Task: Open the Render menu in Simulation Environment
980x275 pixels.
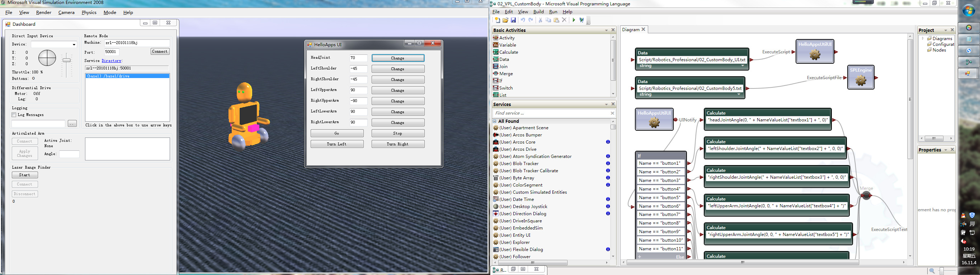Action: 44,13
